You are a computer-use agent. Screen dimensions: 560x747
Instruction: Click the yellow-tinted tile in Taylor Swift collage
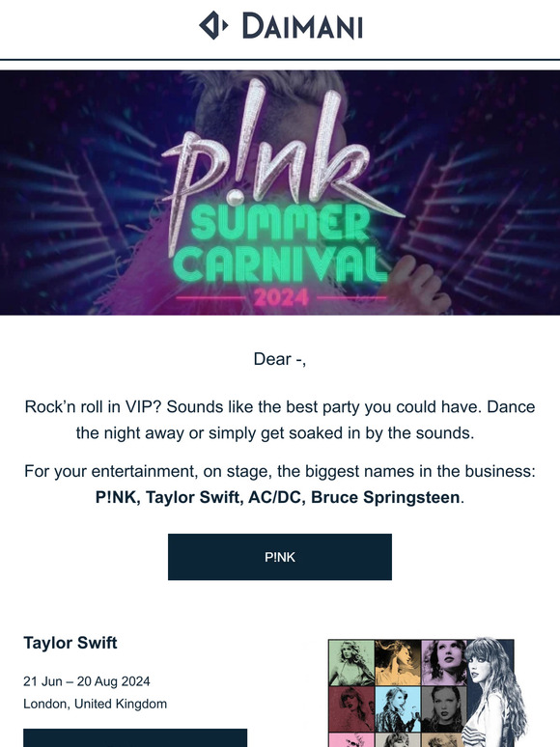pos(398,662)
